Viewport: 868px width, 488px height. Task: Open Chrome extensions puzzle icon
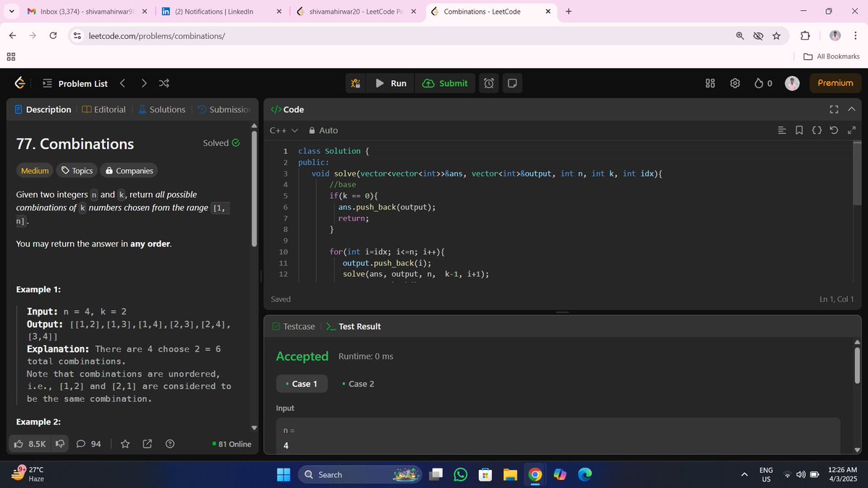805,35
